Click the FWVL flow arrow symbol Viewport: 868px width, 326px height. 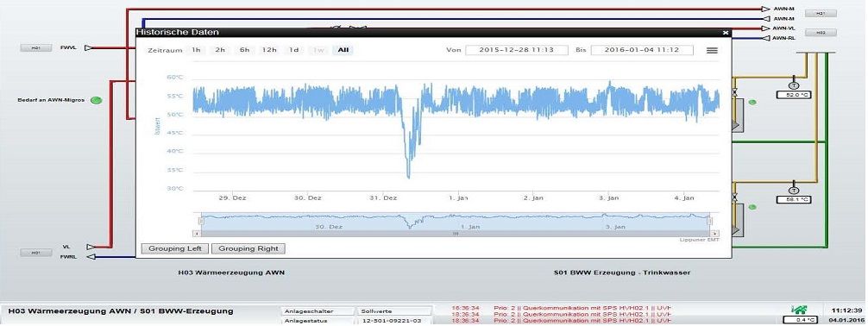89,48
